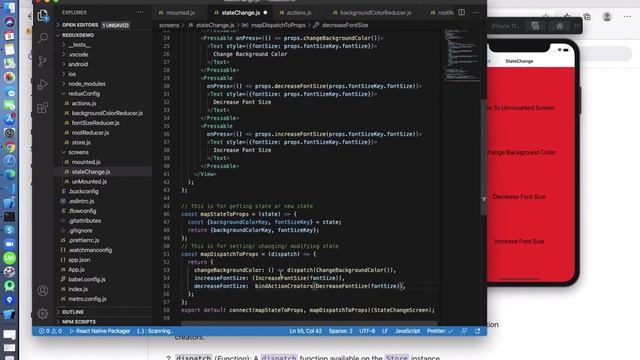Open Finder from the dock
640x360 pixels.
9,8
